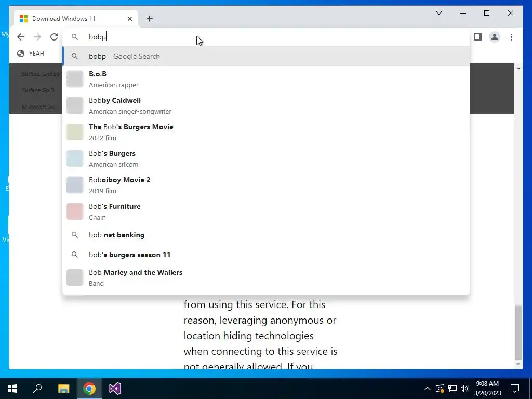Image resolution: width=532 pixels, height=399 pixels.
Task: Click the forward navigation arrow
Action: pyautogui.click(x=37, y=37)
